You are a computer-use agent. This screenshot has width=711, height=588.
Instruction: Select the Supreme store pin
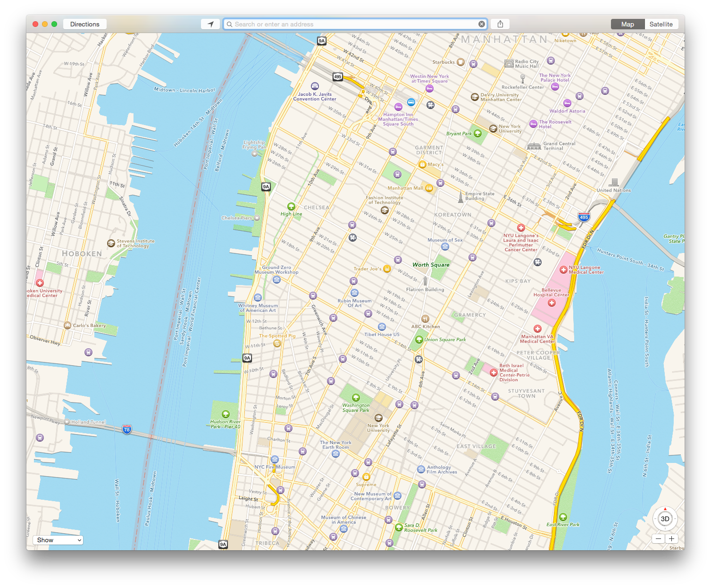click(366, 477)
